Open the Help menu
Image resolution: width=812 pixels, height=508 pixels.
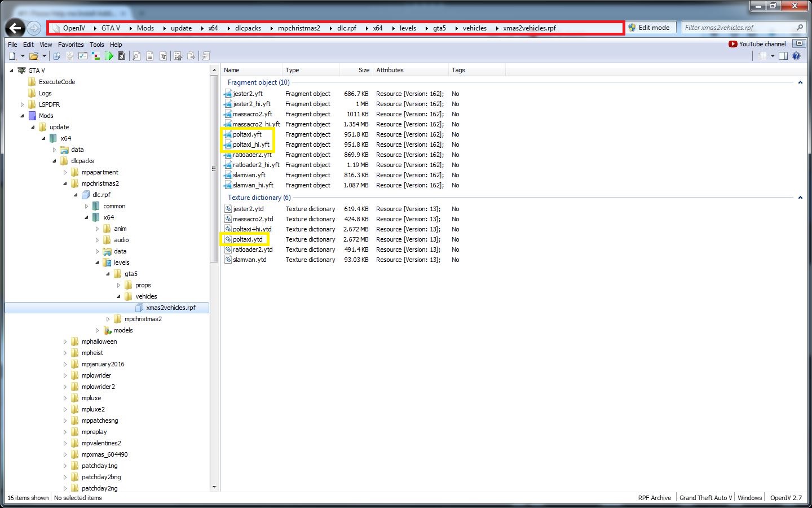[x=116, y=45]
